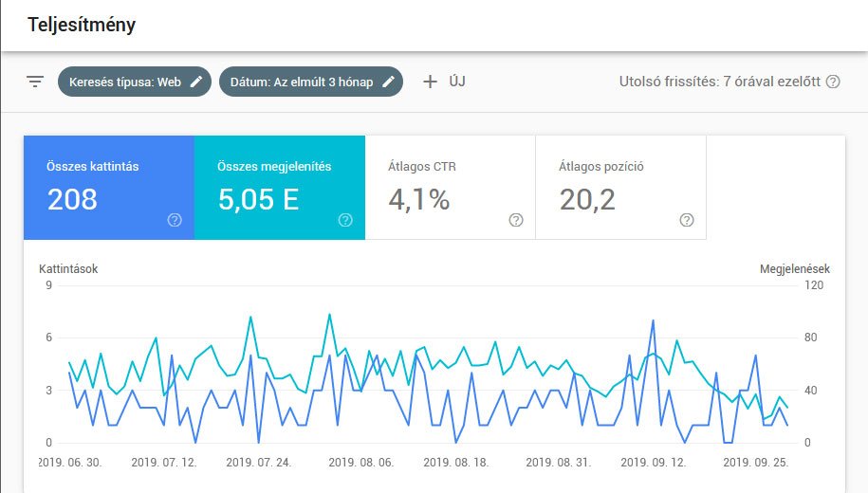Edit pencil icon on Keresés típusa chip
The height and width of the screenshot is (493, 868).
coord(196,82)
